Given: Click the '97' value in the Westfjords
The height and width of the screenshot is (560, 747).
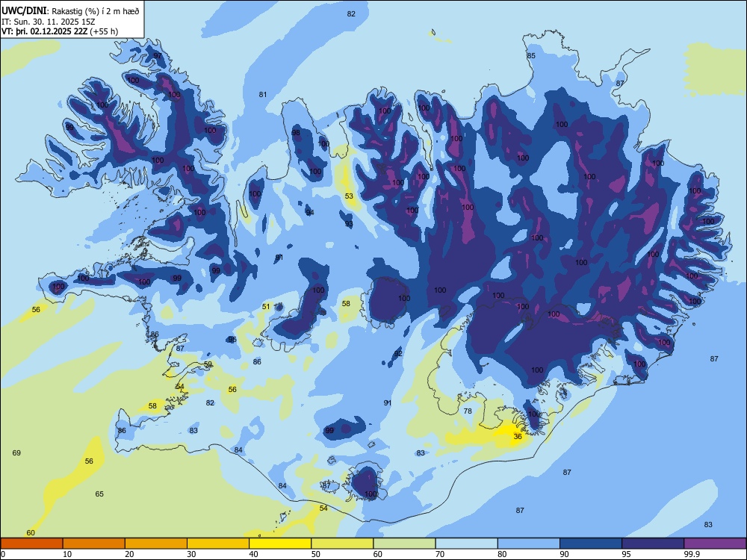Looking at the screenshot, I should [158, 56].
